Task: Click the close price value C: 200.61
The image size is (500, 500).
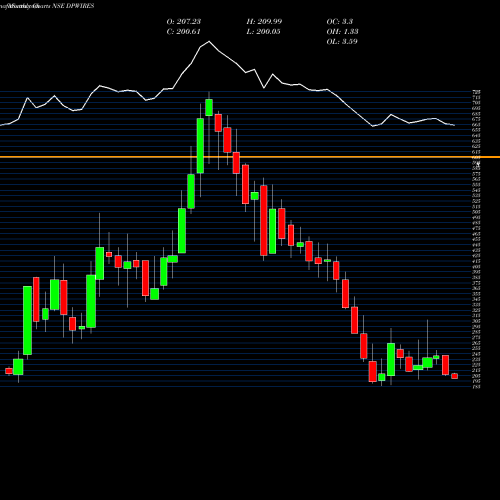Action: tap(183, 32)
